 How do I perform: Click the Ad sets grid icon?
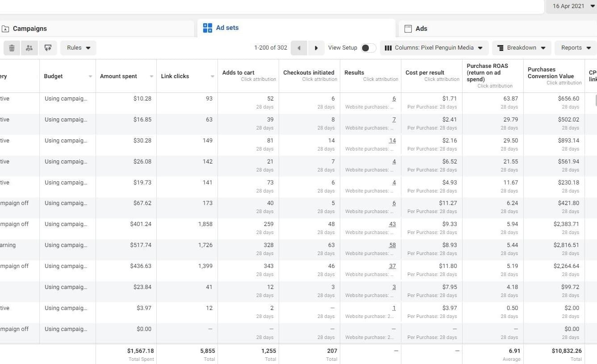click(x=207, y=28)
